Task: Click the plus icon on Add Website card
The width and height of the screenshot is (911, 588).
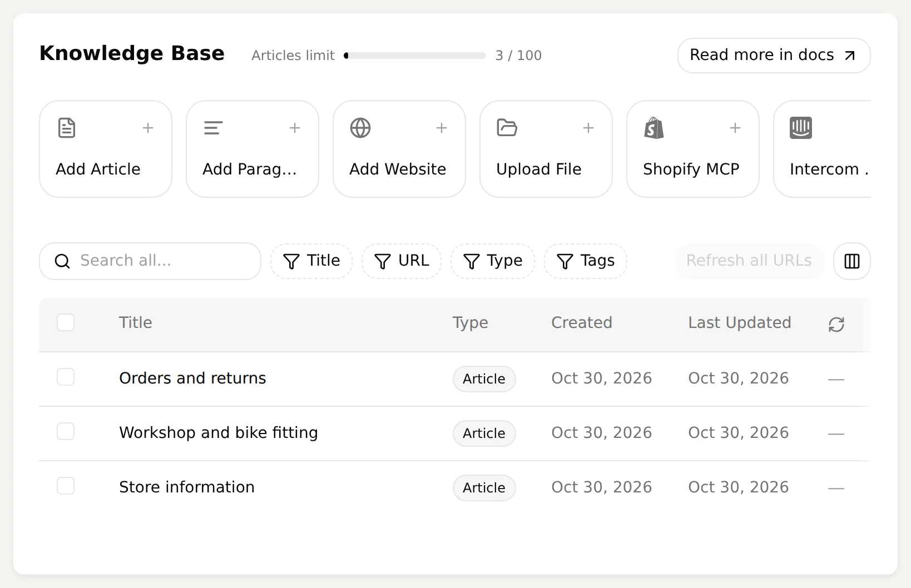Action: pyautogui.click(x=442, y=128)
